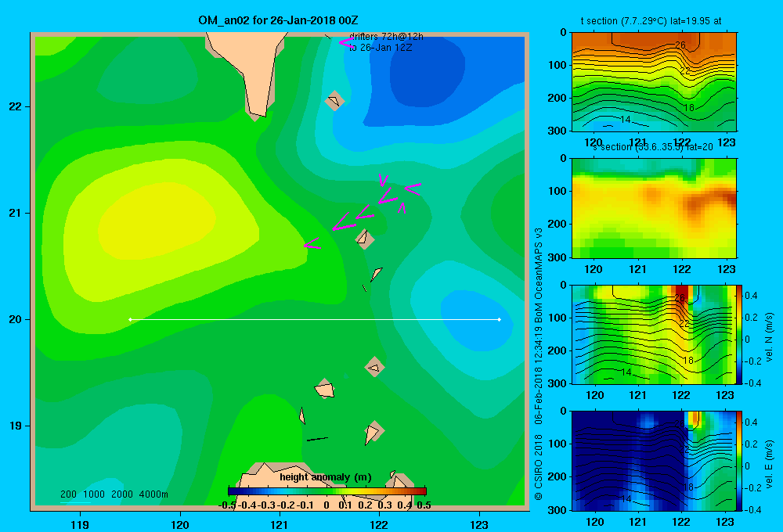Click the "drifters 72h@12h" legend text
This screenshot has width=783, height=532.
tap(387, 37)
